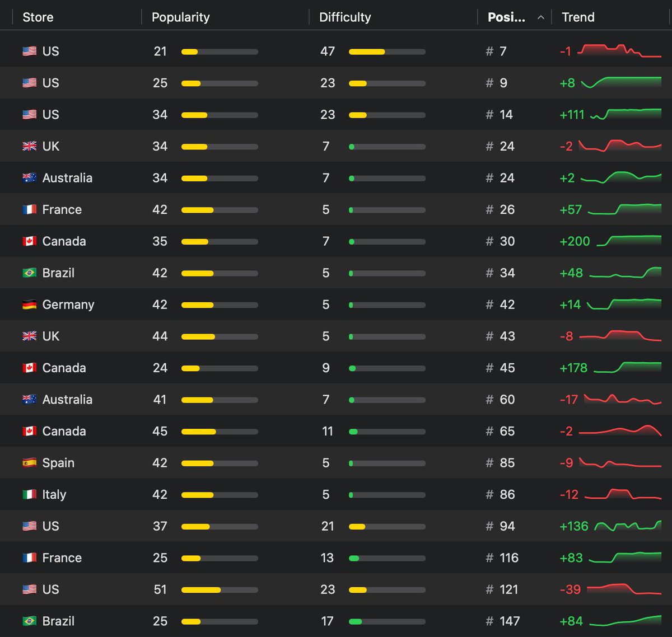Click the Brazil flag in the #34 row
The width and height of the screenshot is (672, 637).
(30, 273)
